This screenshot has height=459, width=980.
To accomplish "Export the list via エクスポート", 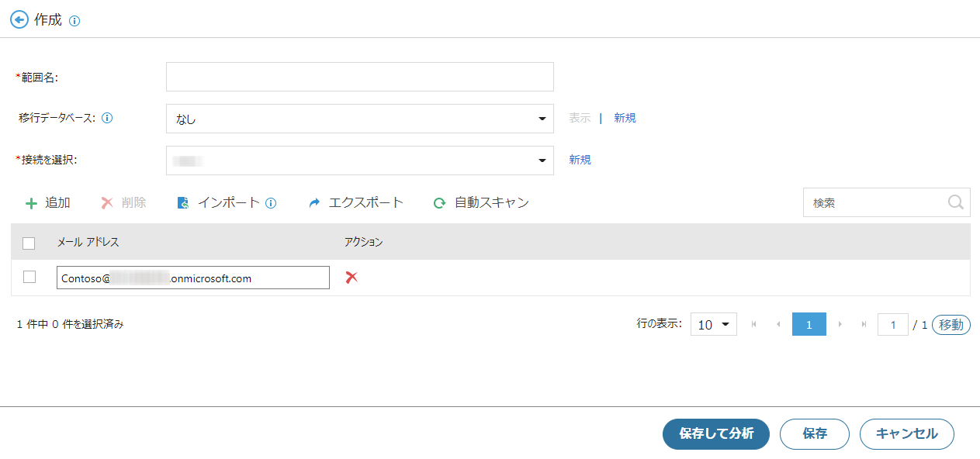I will click(x=355, y=202).
